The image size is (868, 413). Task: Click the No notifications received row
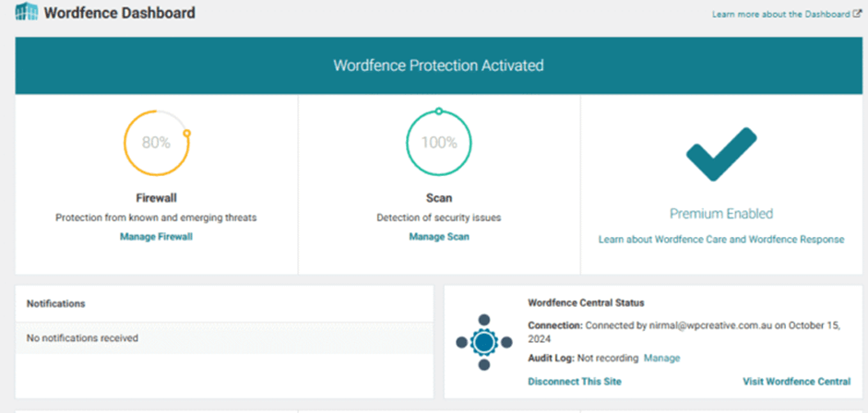(x=82, y=338)
